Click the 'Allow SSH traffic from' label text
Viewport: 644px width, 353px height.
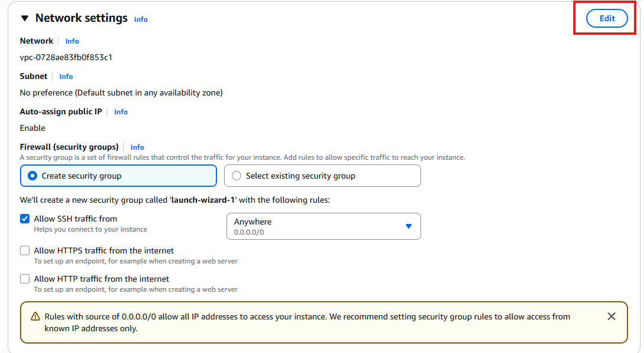click(x=75, y=219)
